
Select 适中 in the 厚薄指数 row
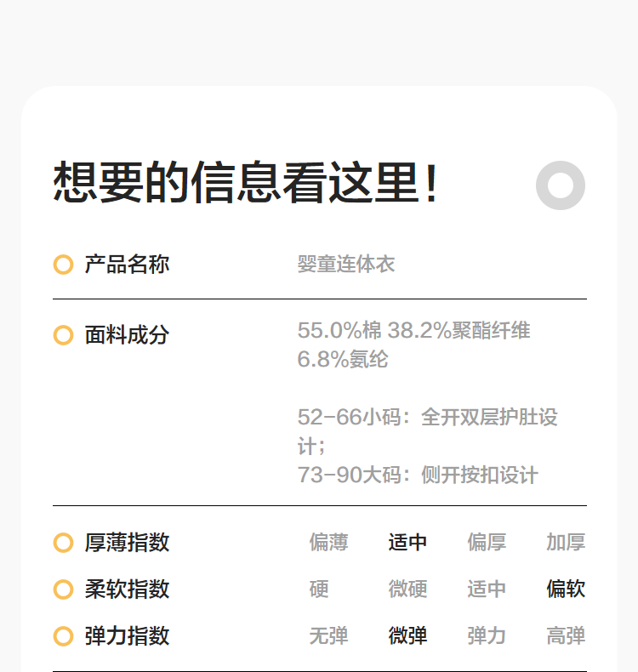[x=408, y=543]
